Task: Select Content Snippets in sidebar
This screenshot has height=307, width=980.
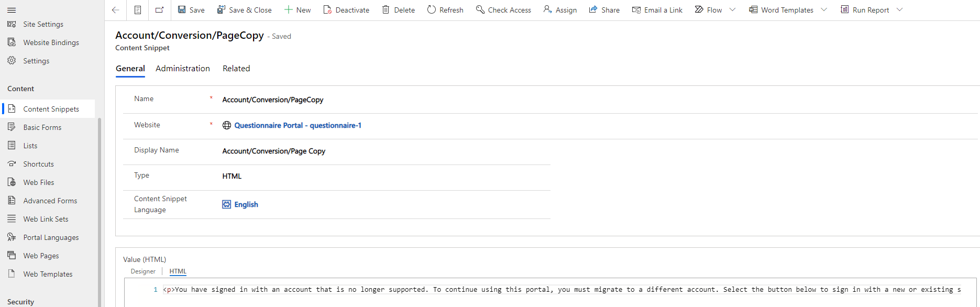Action: point(51,109)
